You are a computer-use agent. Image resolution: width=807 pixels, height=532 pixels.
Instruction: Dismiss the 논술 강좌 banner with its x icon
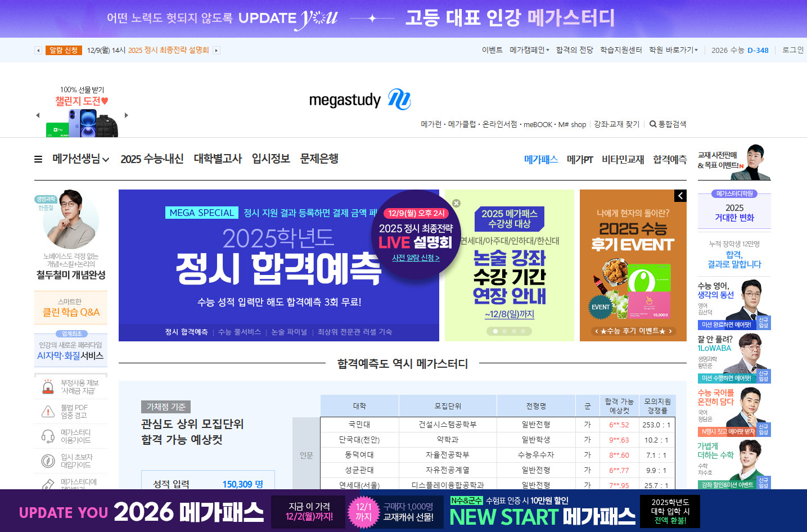click(457, 203)
